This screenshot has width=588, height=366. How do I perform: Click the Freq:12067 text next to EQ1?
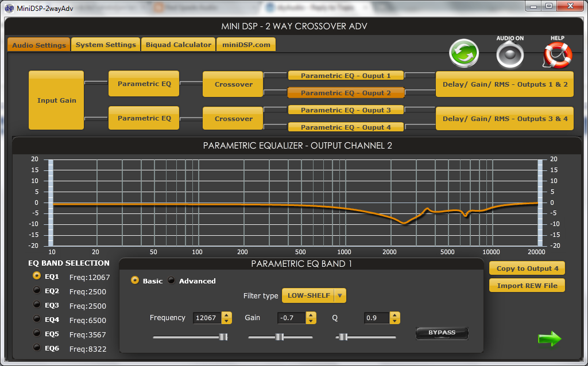(x=90, y=277)
